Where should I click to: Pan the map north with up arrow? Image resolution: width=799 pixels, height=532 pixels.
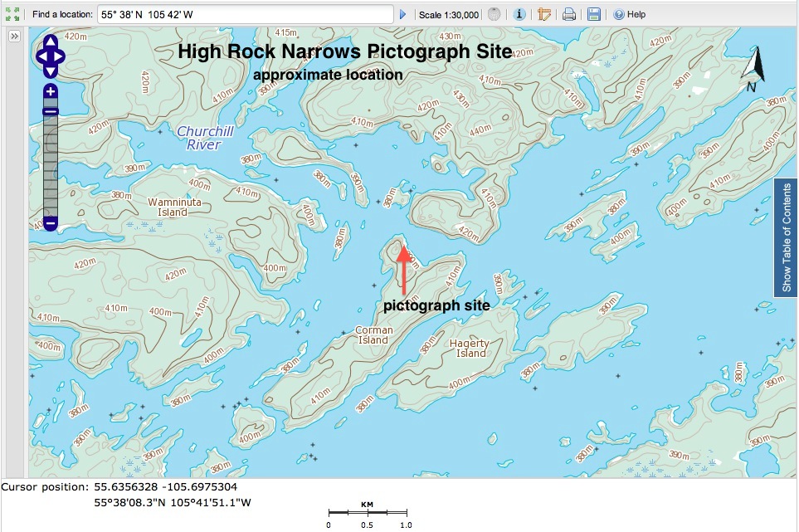51,41
